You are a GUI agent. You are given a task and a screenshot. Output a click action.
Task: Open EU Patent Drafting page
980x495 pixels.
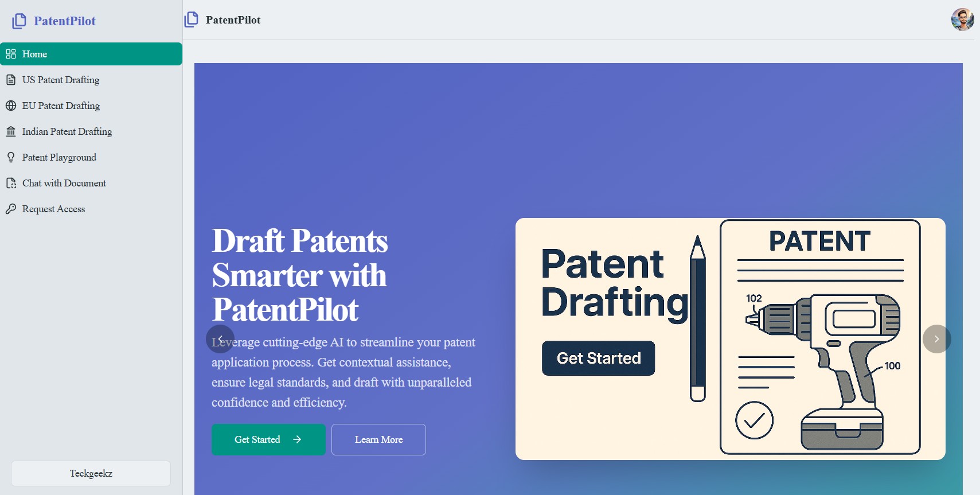point(61,106)
